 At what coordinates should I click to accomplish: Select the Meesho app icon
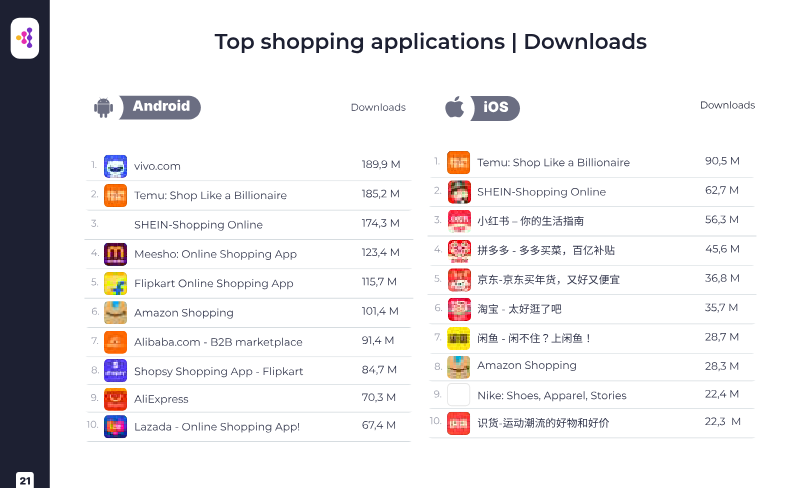coord(115,254)
